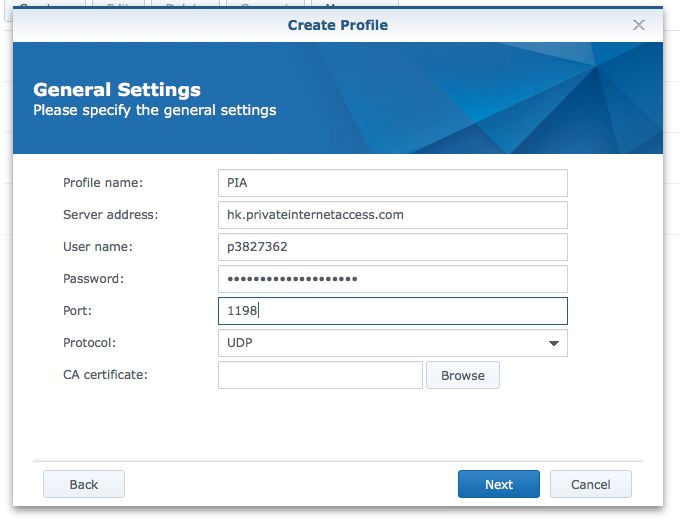Go back to the previous step
Viewport: 680px width, 520px height.
[84, 484]
